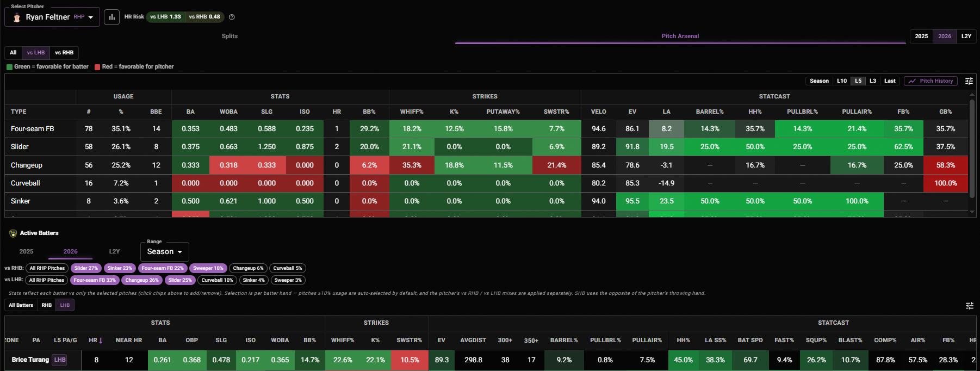This screenshot has width=980, height=371.
Task: Toggle the Changeup 26% chip vs LHB
Action: coord(142,280)
